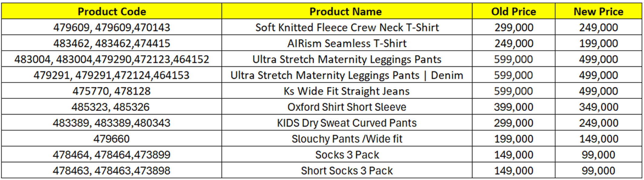Viewport: 644px width, 180px height.
Task: Select the 199,000 new price for AIRism
Action: (x=598, y=43)
